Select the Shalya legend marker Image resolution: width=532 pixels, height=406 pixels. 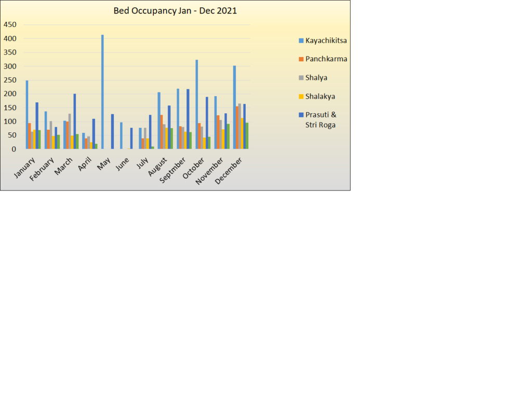tap(302, 77)
